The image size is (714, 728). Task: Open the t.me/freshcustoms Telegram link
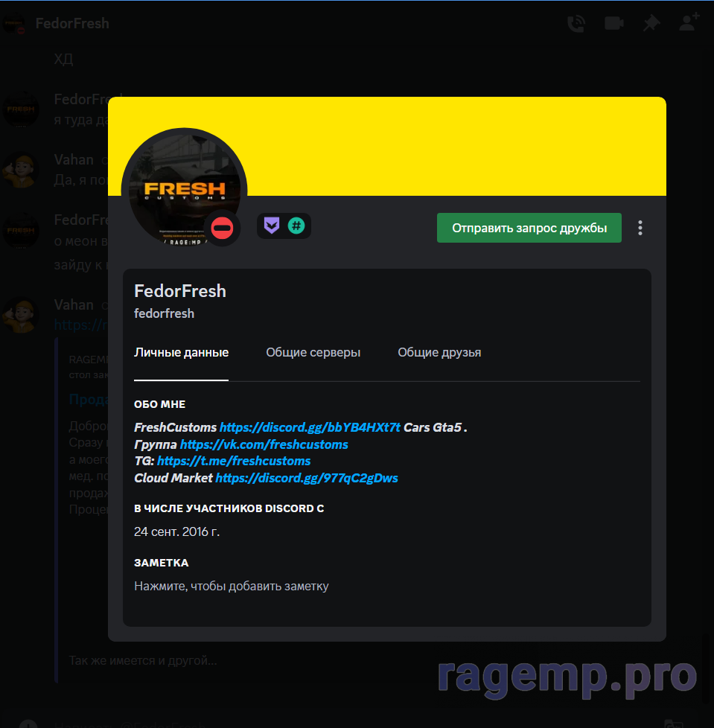[234, 461]
